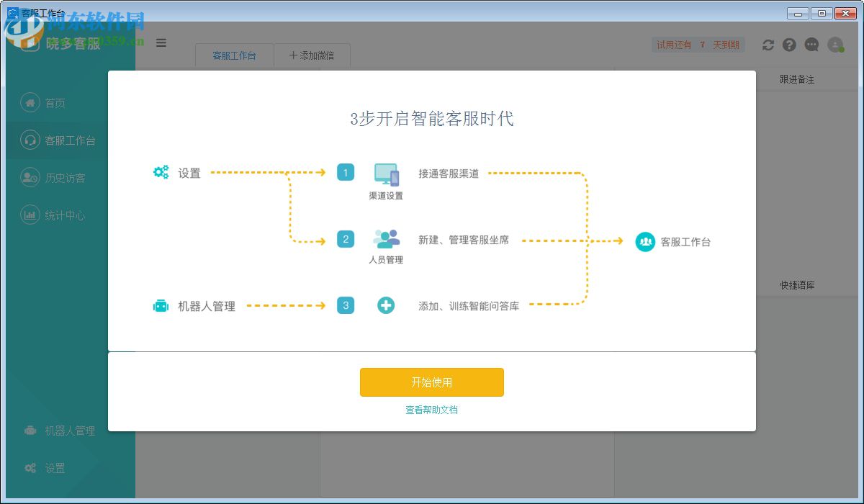Expand the hamburger menu beside the logo
The image size is (864, 504).
pyautogui.click(x=161, y=43)
